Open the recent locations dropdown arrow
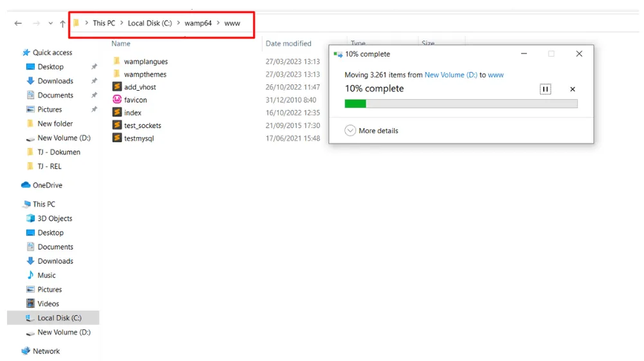The width and height of the screenshot is (644, 361). pyautogui.click(x=51, y=23)
